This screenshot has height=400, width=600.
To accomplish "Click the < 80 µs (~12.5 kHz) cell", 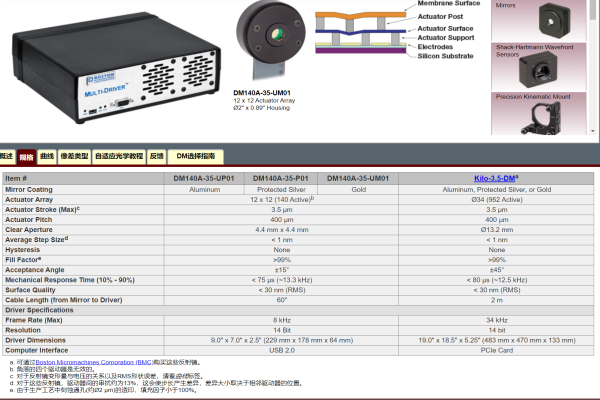I will (x=496, y=280).
